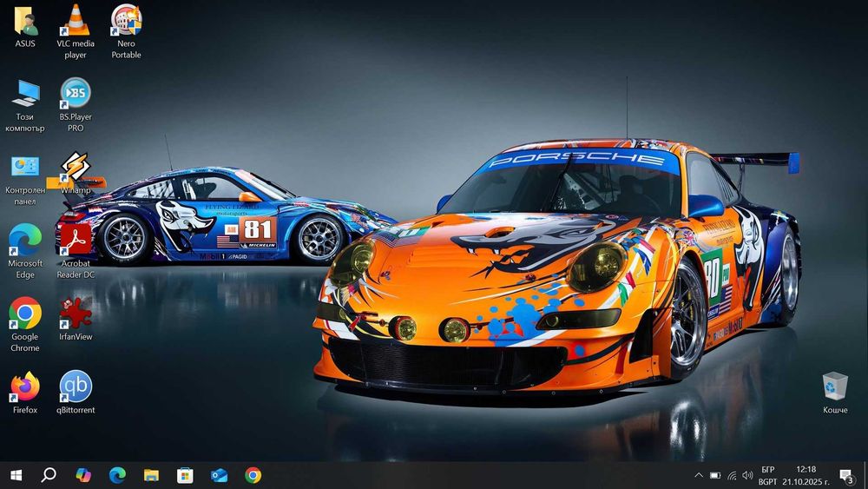Screen dimensions: 868x489
Task: Open the Windows Start menu
Action: pos(16,475)
